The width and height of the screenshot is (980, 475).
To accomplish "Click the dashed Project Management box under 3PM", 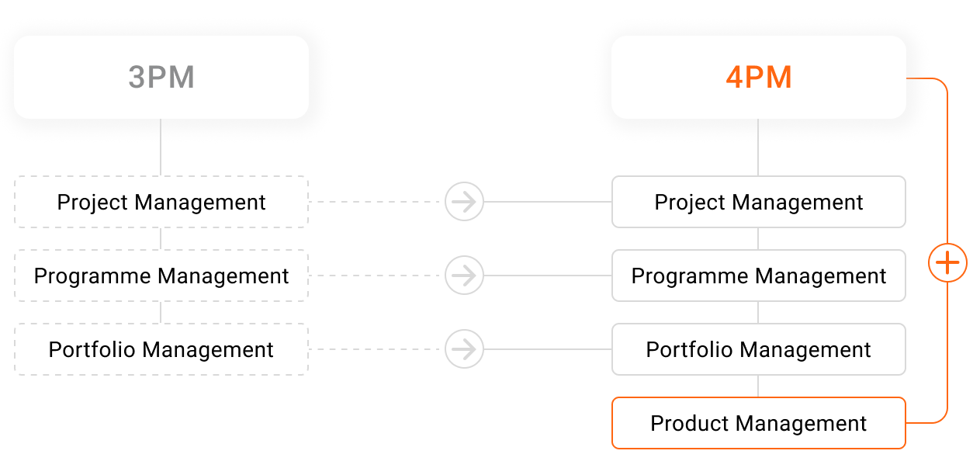I will point(161,202).
